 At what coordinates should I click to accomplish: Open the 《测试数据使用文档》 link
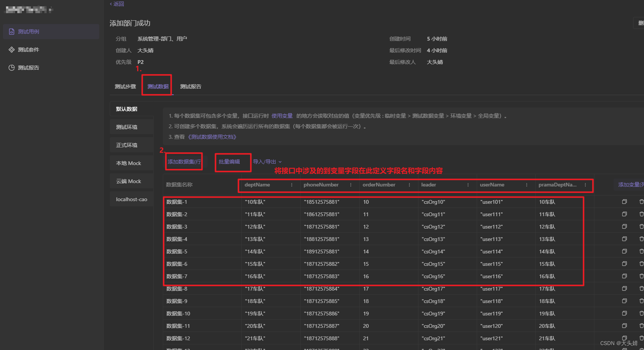(x=212, y=136)
